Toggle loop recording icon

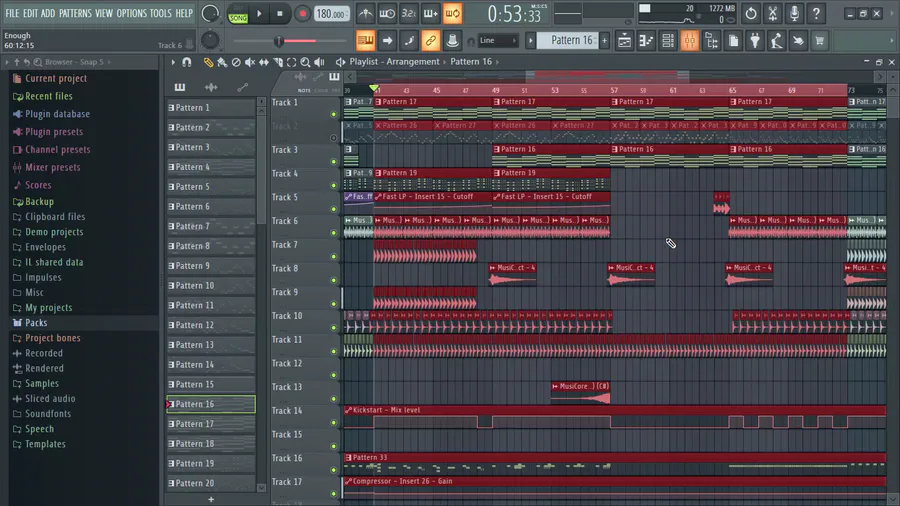click(452, 13)
